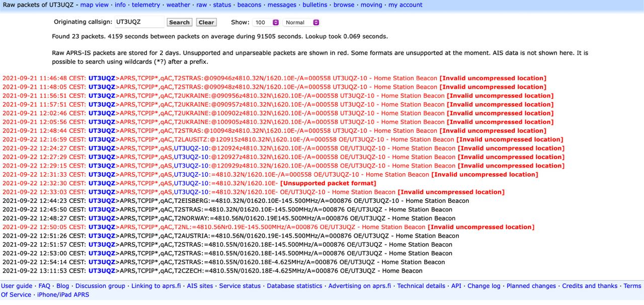The height and width of the screenshot is (305, 644).
Task: Open my account page
Action: point(405,5)
